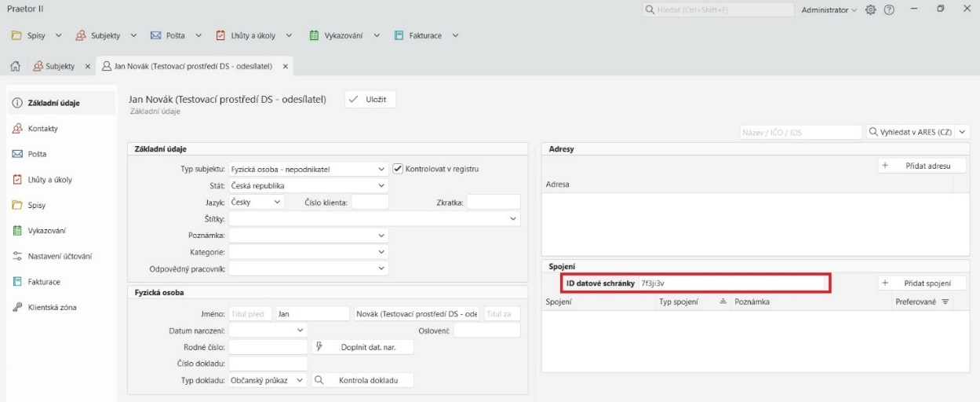The width and height of the screenshot is (980, 402).
Task: Select Nastavení účtování in sidebar
Action: coord(59,257)
